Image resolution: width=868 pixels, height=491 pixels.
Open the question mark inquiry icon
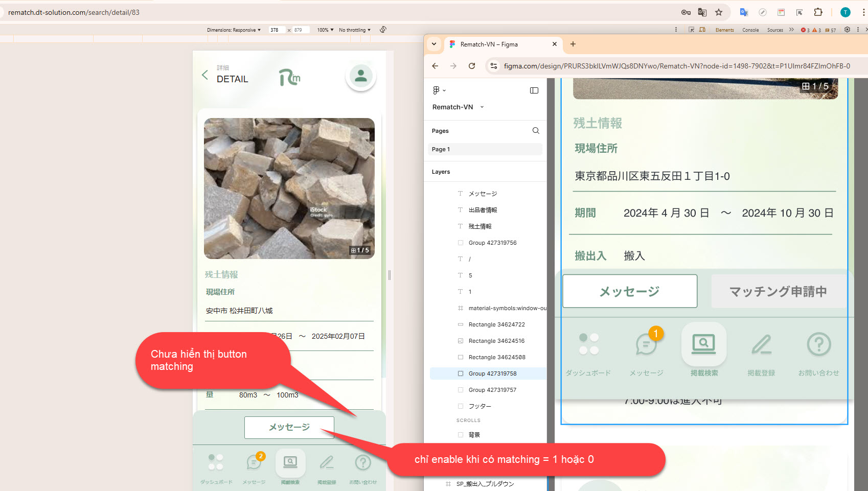coord(363,462)
